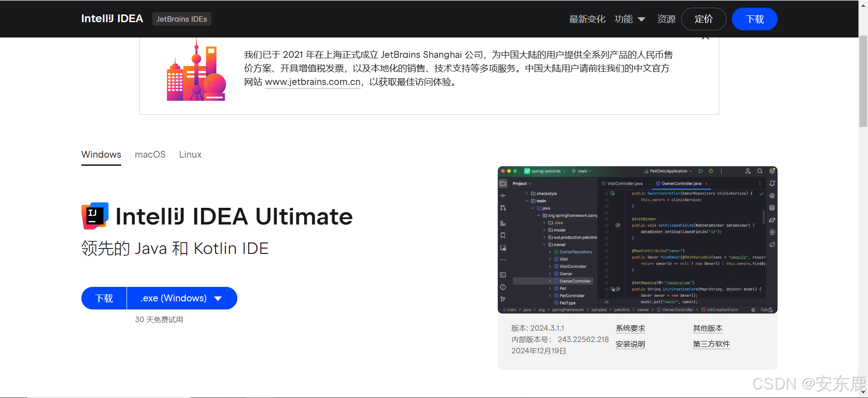Open the Structure tool window icon
This screenshot has width=868, height=398.
coord(503,224)
